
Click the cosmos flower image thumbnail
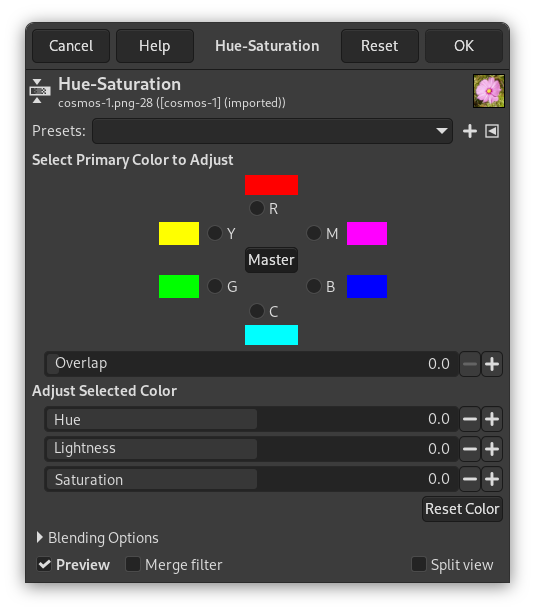489,91
